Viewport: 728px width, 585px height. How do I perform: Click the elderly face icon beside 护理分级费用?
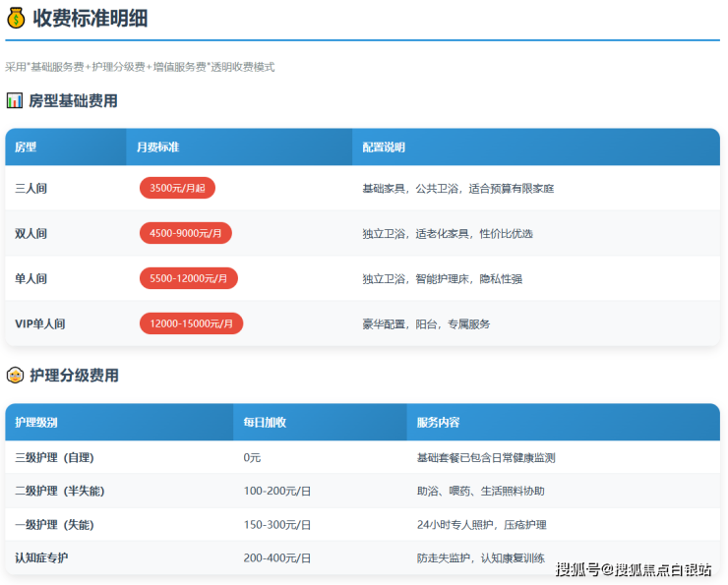(15, 375)
